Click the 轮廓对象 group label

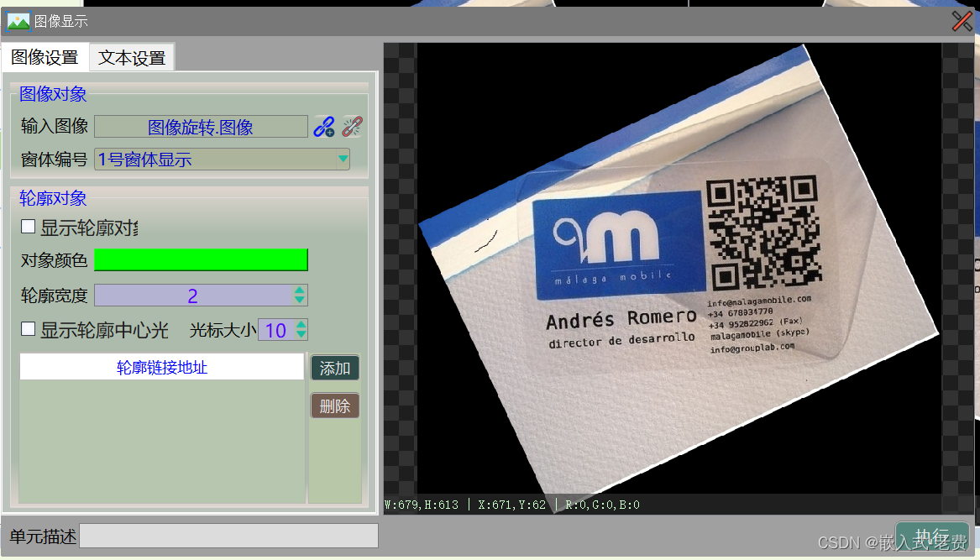click(53, 198)
